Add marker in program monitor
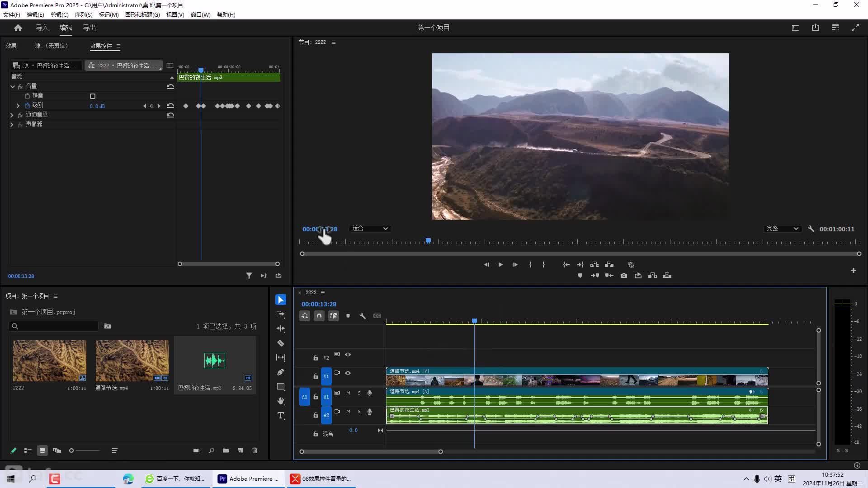 pyautogui.click(x=580, y=276)
